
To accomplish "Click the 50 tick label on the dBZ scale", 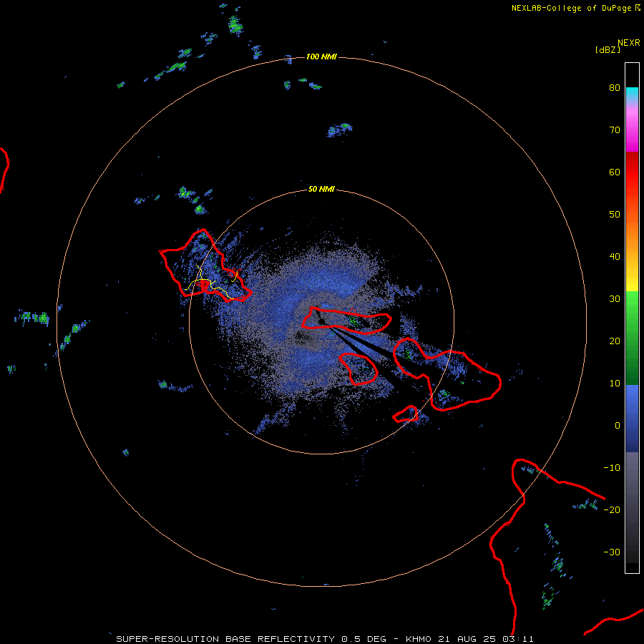I will pos(615,215).
